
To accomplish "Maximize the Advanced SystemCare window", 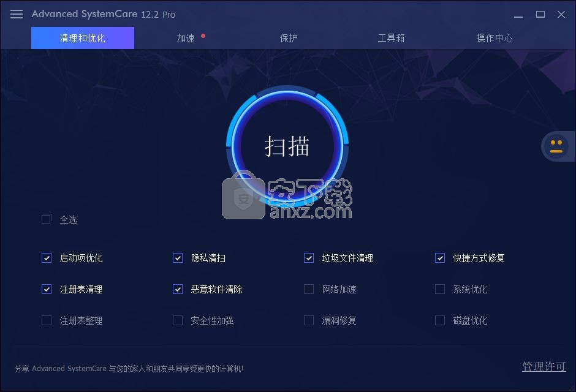I will click(540, 14).
